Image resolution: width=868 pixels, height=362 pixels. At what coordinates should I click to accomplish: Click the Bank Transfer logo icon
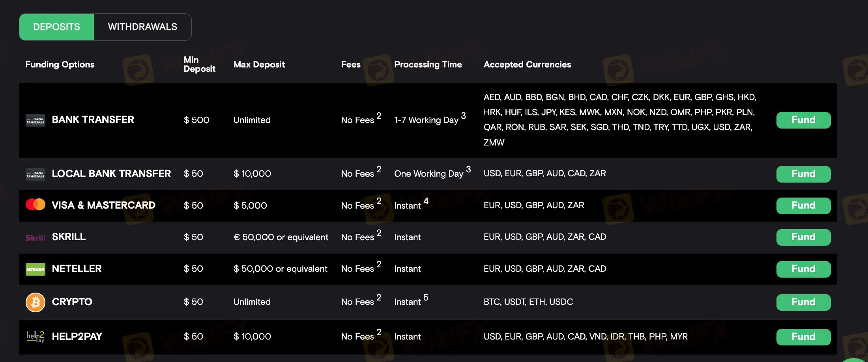click(36, 120)
